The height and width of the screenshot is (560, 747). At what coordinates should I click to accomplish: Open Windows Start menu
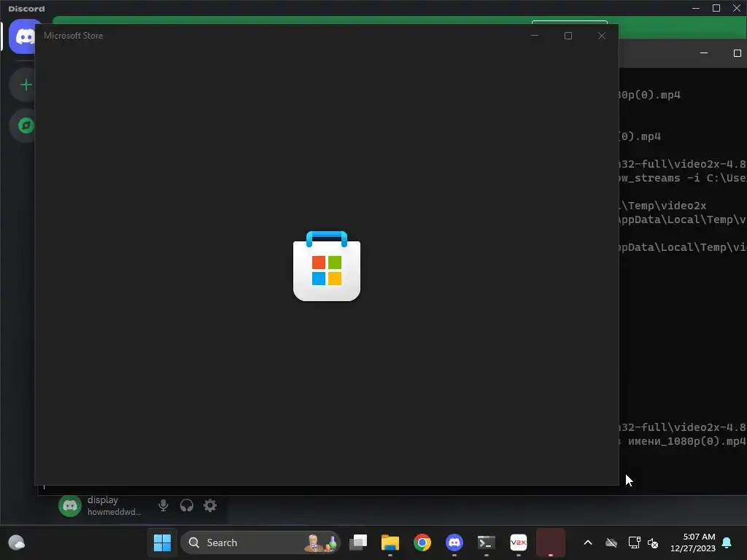162,542
